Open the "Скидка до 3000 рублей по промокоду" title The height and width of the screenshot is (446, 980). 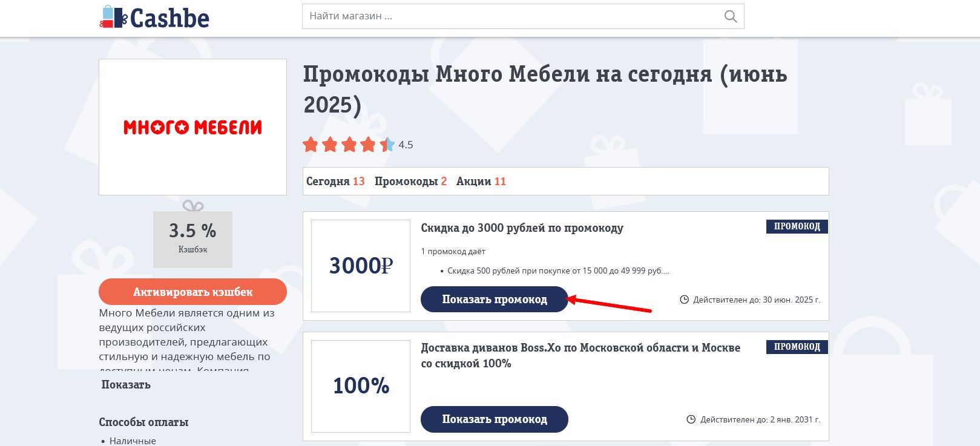tap(522, 228)
